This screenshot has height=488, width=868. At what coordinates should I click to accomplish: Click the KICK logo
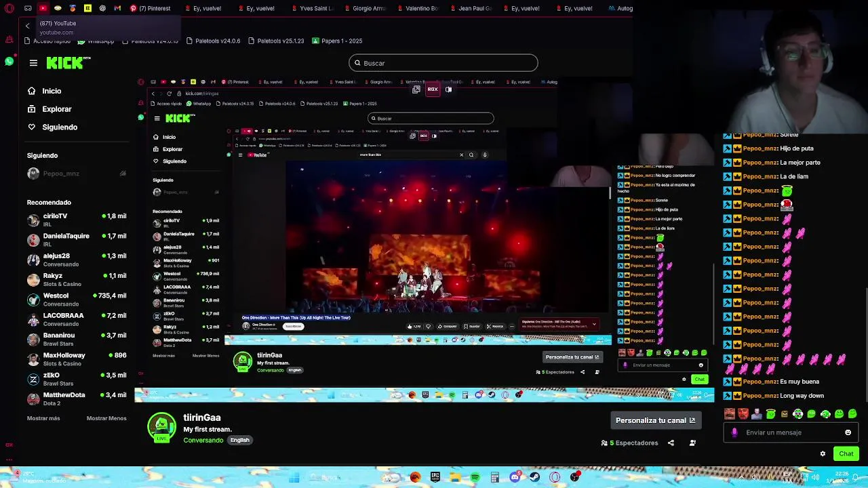[x=68, y=63]
